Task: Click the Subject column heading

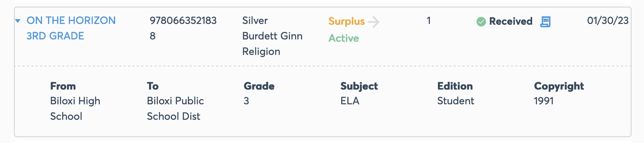Action: pos(359,86)
